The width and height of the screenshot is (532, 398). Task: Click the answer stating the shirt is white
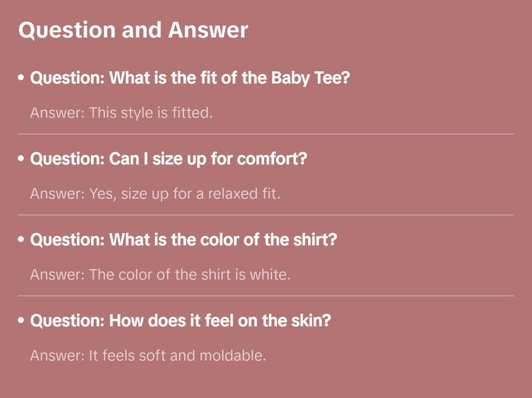coord(160,275)
